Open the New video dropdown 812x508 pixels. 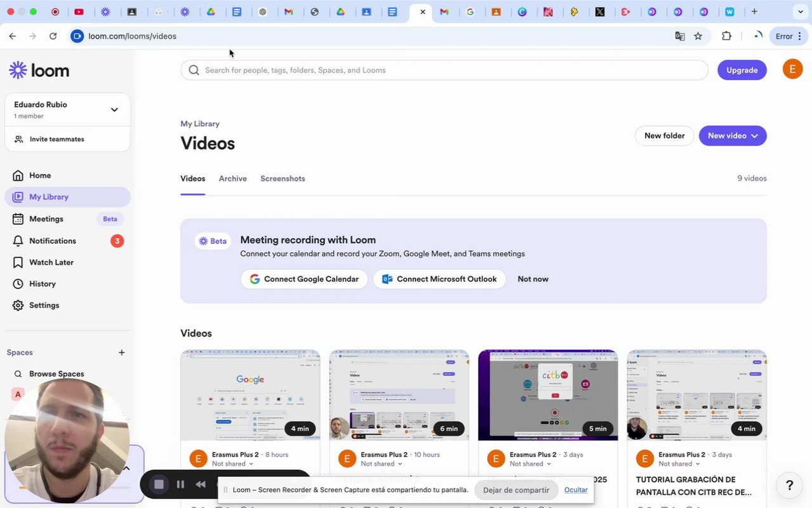[733, 135]
